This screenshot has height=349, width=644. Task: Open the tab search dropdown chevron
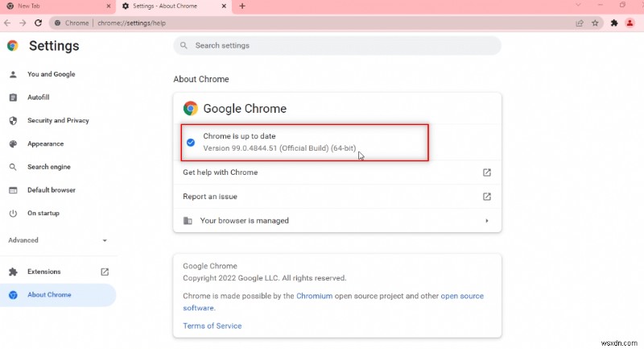click(x=578, y=6)
